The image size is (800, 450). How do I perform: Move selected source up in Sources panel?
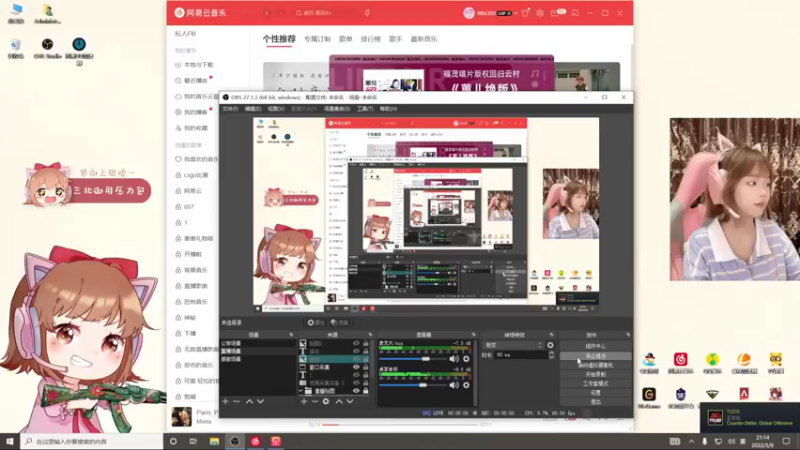[339, 402]
